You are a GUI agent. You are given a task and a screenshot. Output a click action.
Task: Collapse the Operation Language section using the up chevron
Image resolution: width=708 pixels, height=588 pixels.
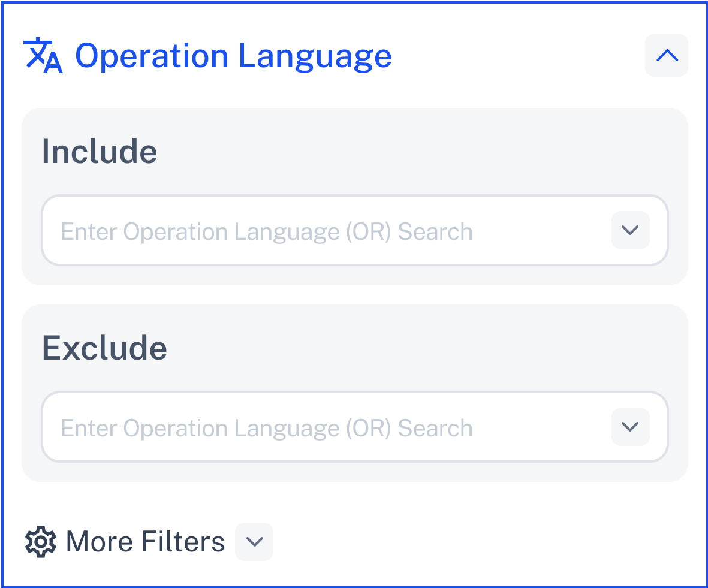(x=667, y=55)
